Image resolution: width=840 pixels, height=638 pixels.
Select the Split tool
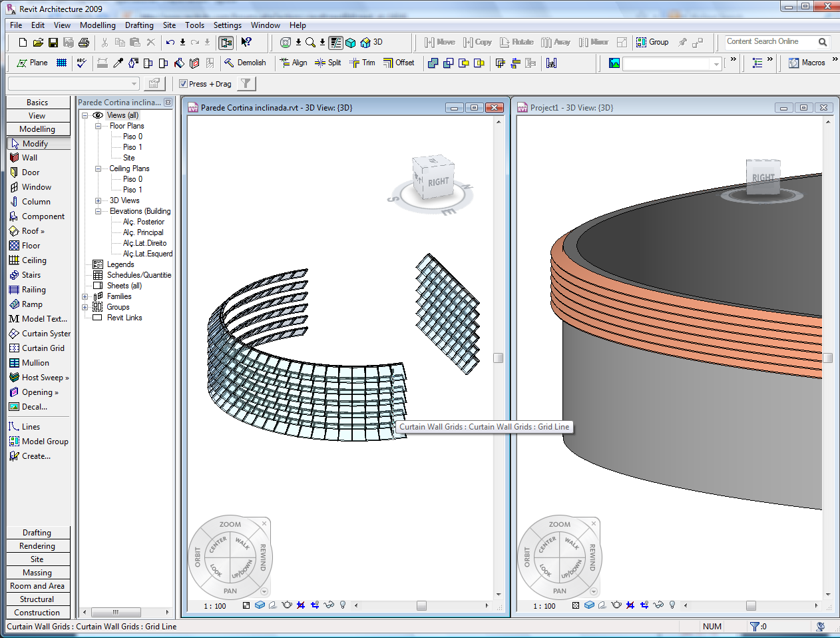click(x=328, y=63)
